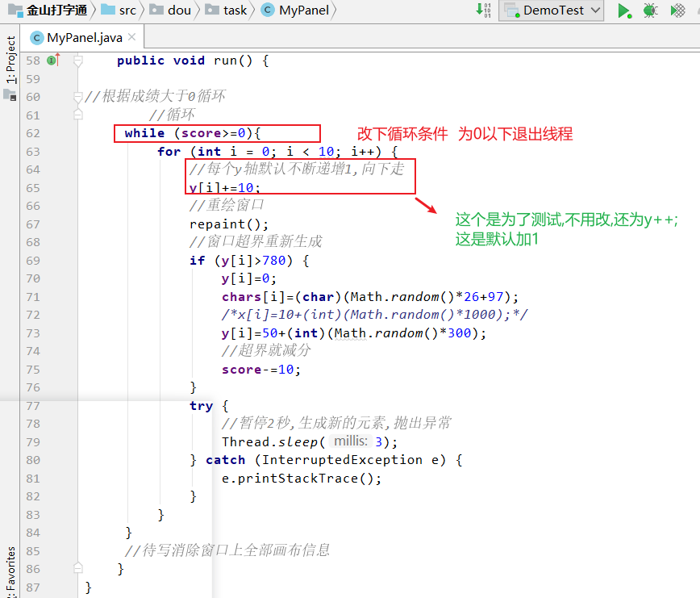Click the dou folder breadcrumb
The width and height of the screenshot is (700, 598).
pos(170,10)
